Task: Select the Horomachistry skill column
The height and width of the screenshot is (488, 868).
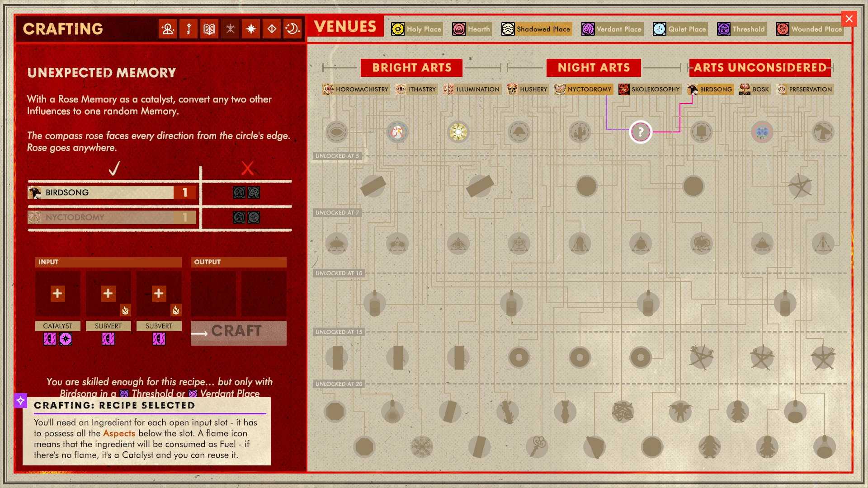Action: point(356,89)
